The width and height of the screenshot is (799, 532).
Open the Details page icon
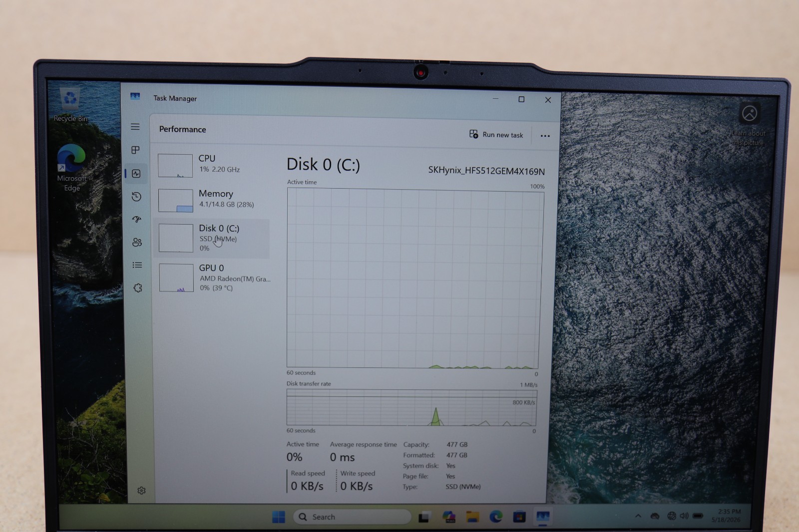pos(137,265)
